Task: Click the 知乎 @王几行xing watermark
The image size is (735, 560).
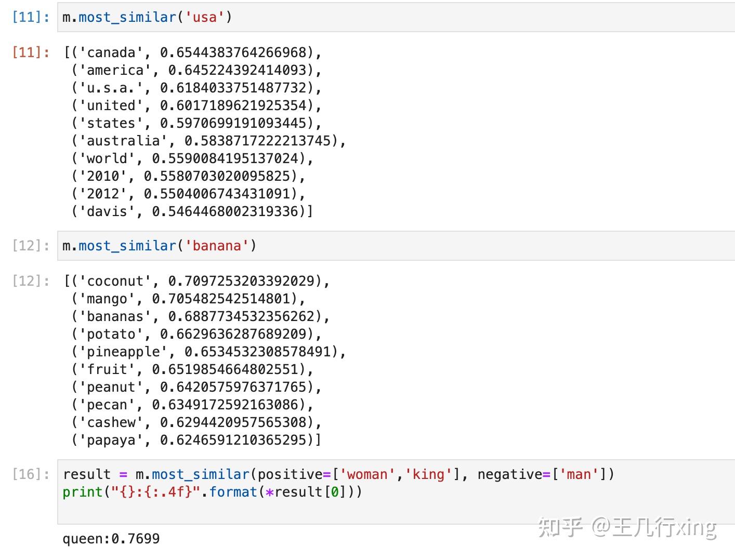Action: [627, 527]
